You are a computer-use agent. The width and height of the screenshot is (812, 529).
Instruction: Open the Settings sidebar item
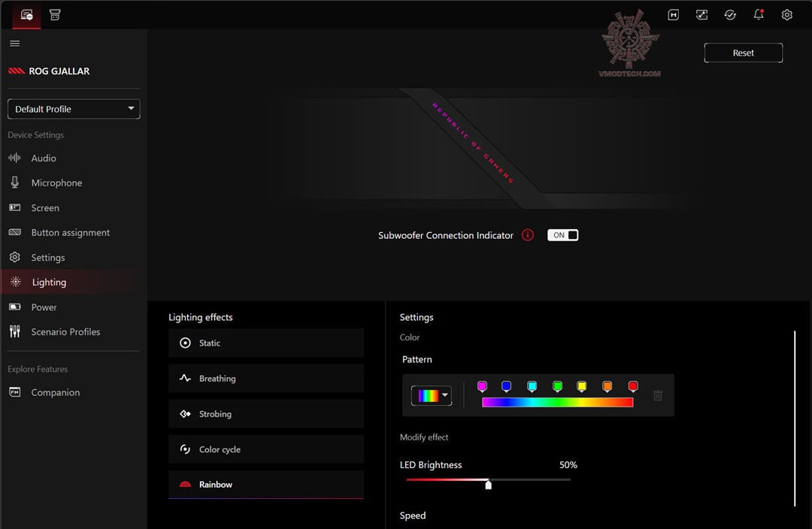coord(74,257)
